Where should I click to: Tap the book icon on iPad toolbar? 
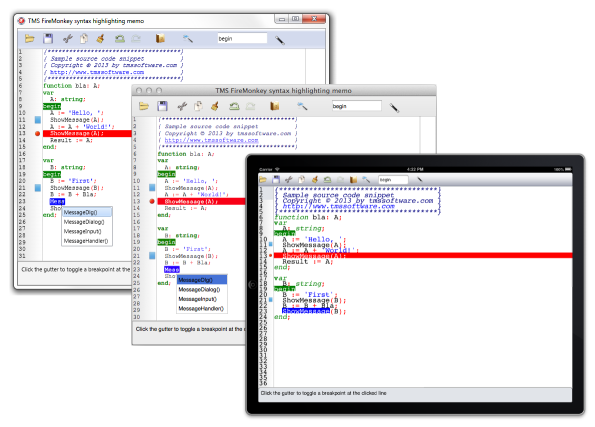(x=354, y=179)
